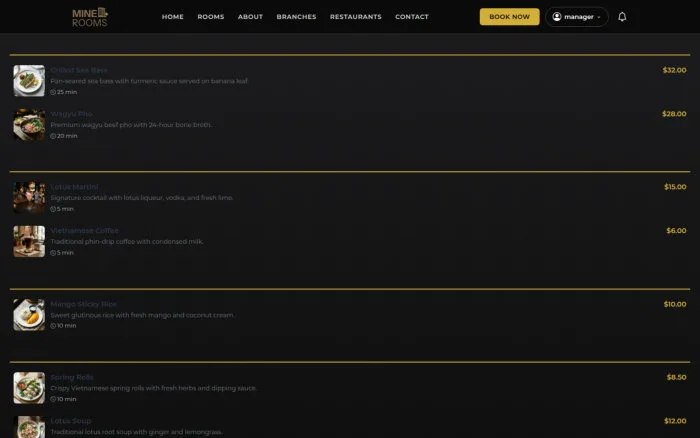
Task: Click the 'Signature cocktail with lotus liqueur' description
Action: coord(142,198)
